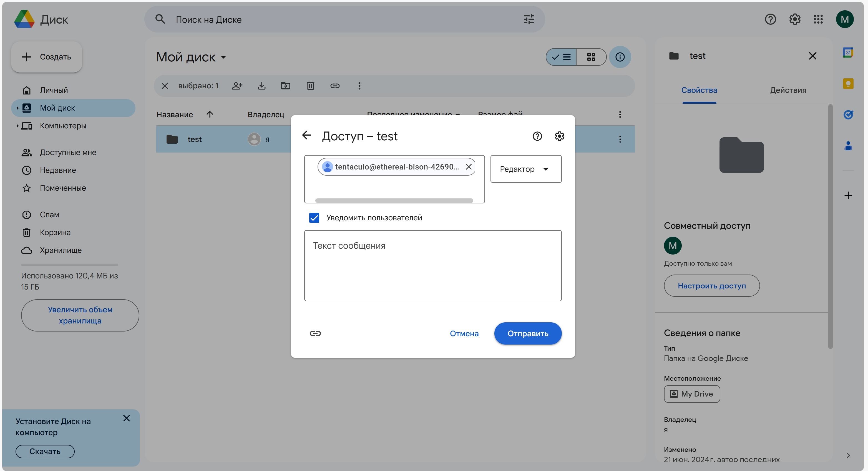Switch to list view layout
This screenshot has width=868, height=471.
pyautogui.click(x=561, y=57)
